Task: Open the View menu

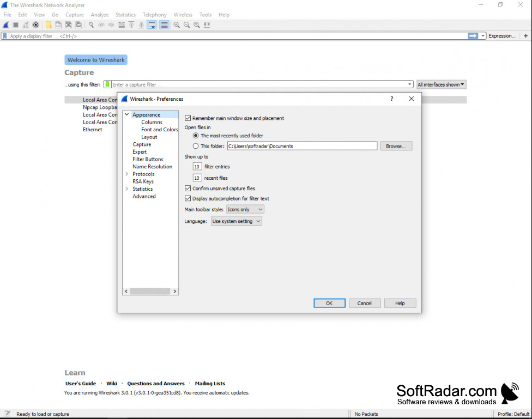Action: 39,15
